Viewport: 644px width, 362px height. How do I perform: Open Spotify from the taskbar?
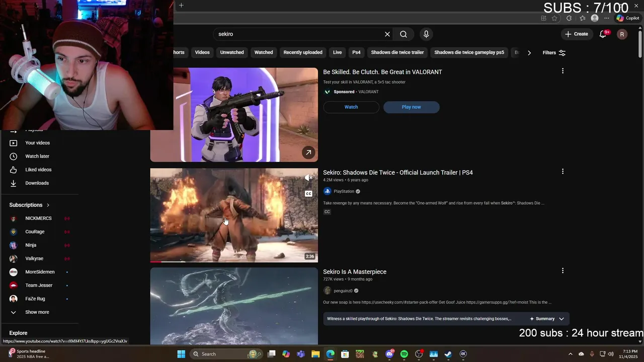point(404,354)
